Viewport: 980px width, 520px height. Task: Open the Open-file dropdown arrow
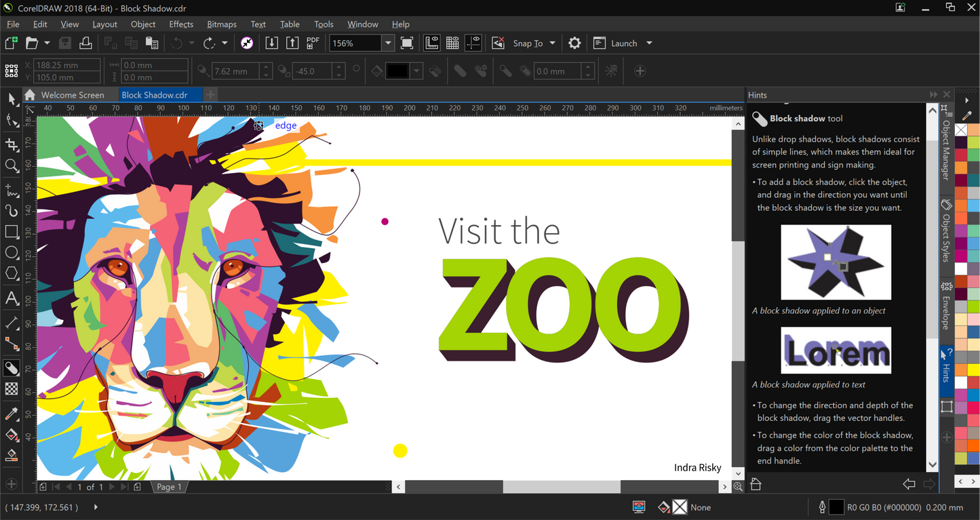(x=47, y=43)
